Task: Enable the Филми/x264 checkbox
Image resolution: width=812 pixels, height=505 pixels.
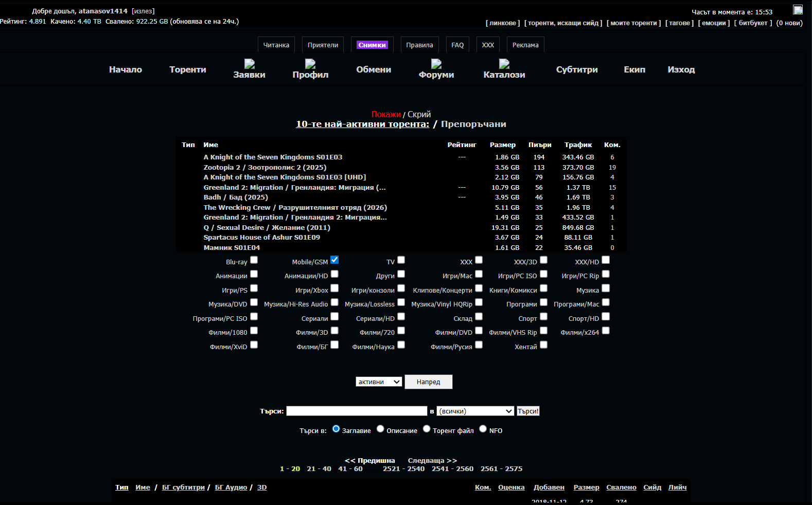Action: [606, 331]
